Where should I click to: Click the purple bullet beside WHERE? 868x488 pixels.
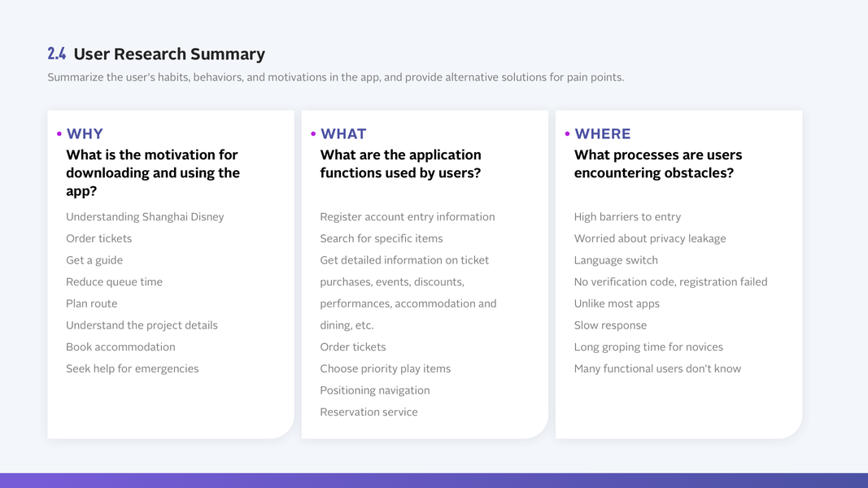pos(568,134)
